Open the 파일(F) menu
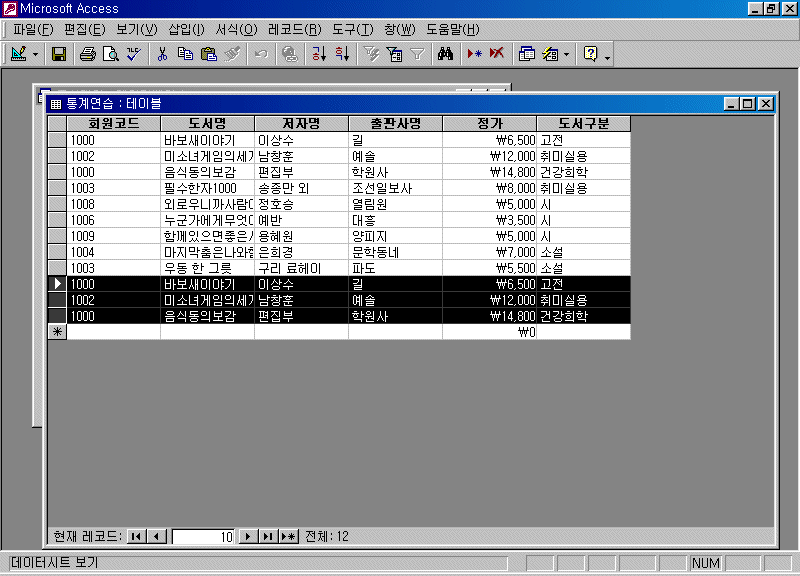This screenshot has height=576, width=800. pyautogui.click(x=33, y=30)
